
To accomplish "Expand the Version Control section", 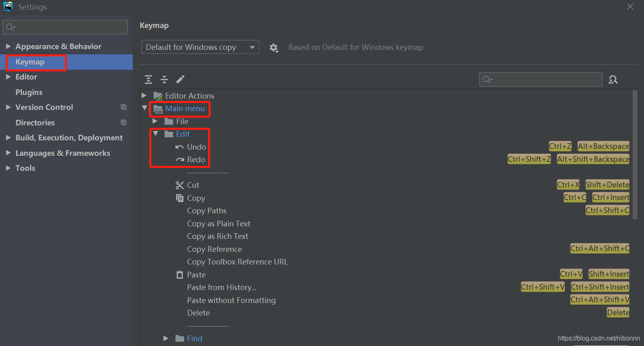I will [x=8, y=107].
